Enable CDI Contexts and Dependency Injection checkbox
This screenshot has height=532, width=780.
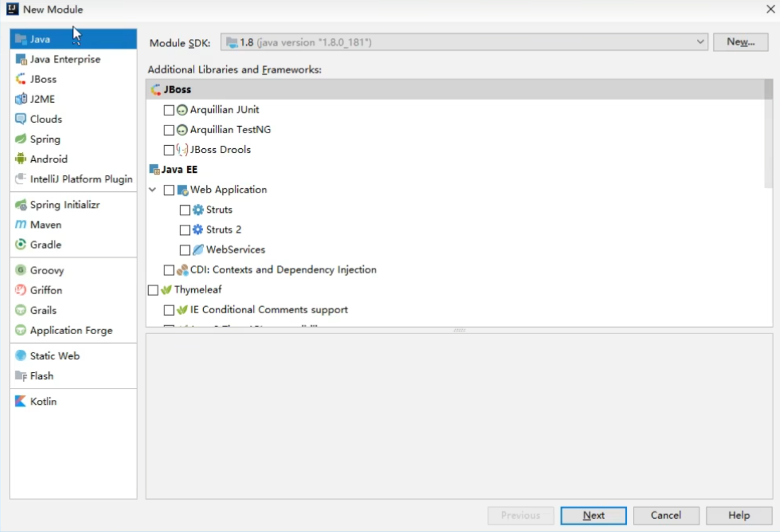(169, 270)
